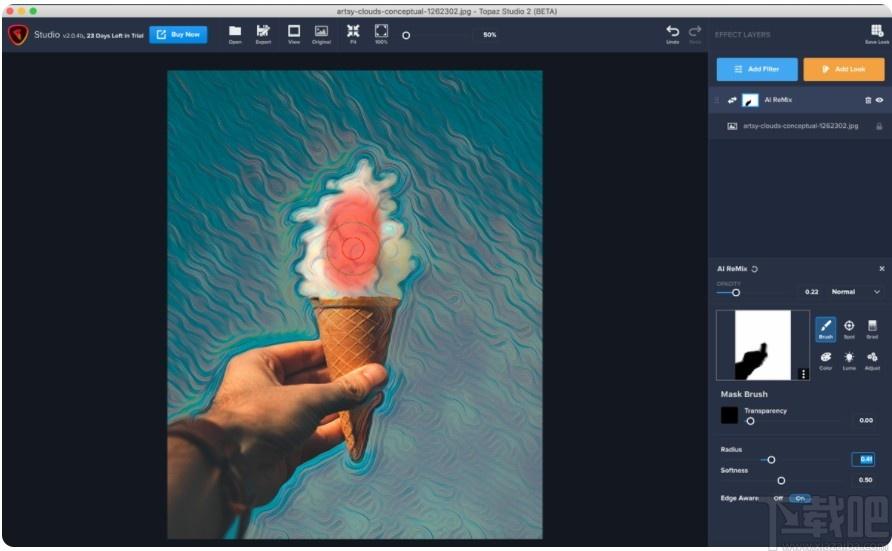Open the mask options three-dot menu
This screenshot has height=551, width=892.
click(803, 374)
